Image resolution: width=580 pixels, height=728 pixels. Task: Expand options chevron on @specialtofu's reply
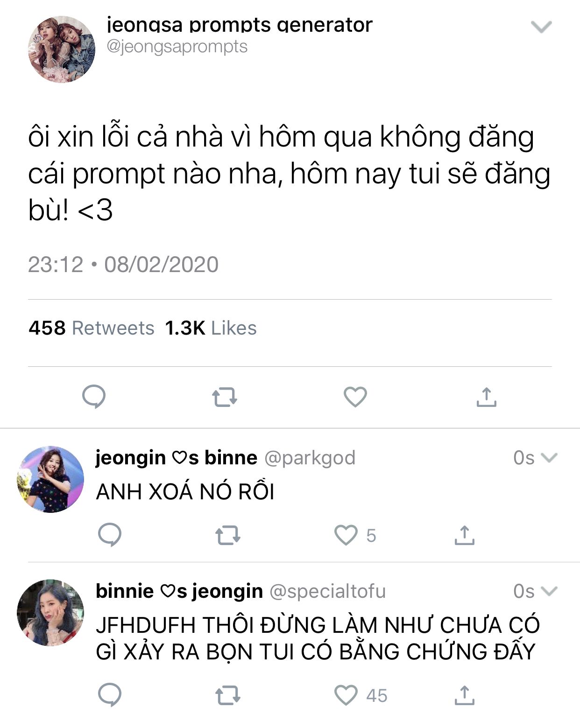[549, 591]
